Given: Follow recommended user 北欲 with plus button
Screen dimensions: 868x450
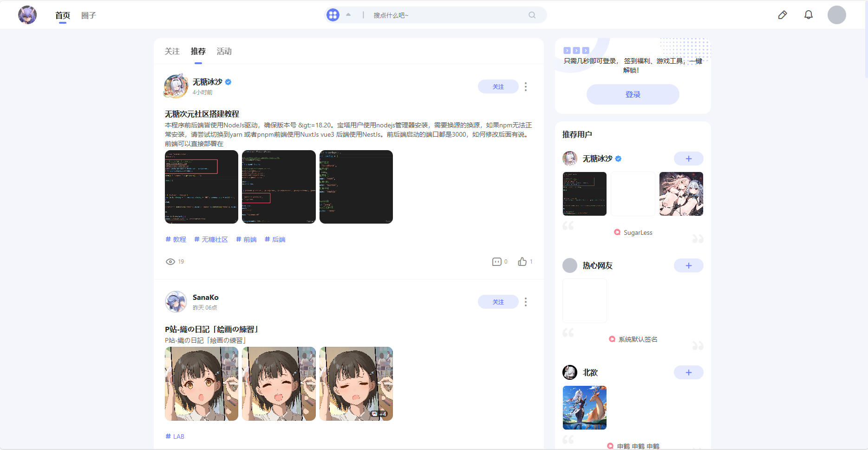Looking at the screenshot, I should pyautogui.click(x=688, y=372).
